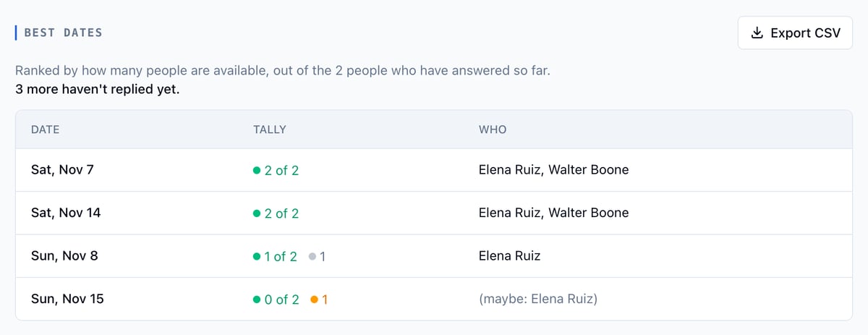Click the WHO column header
This screenshot has height=335, width=868.
coord(493,130)
